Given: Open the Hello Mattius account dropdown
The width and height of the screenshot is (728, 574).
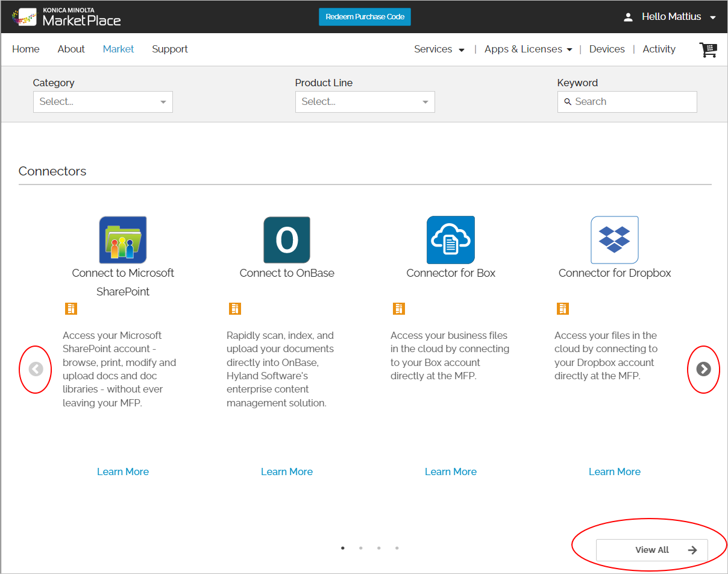Looking at the screenshot, I should click(x=679, y=17).
